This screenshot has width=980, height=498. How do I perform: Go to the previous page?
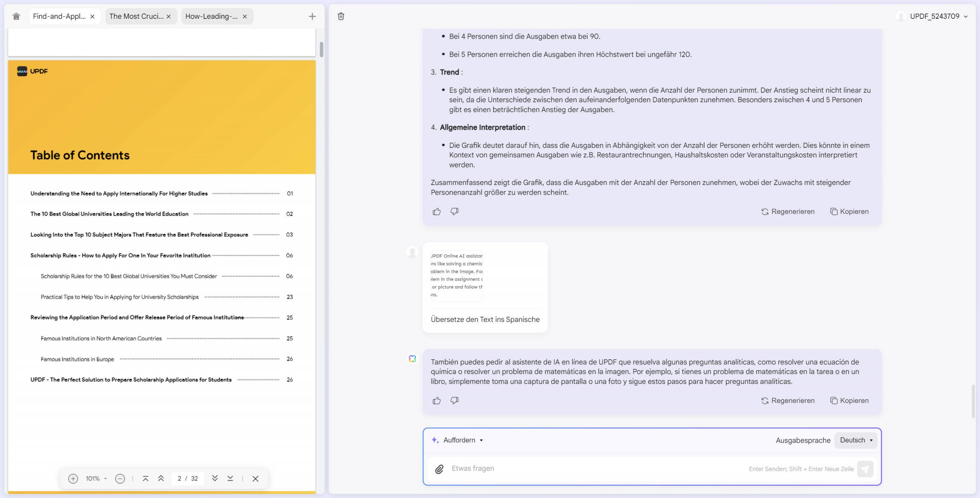click(x=161, y=478)
